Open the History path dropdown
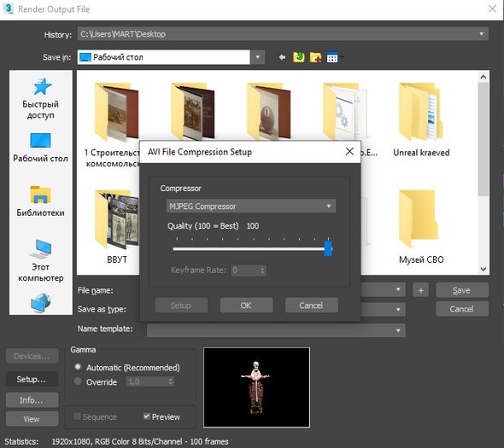 [x=283, y=34]
